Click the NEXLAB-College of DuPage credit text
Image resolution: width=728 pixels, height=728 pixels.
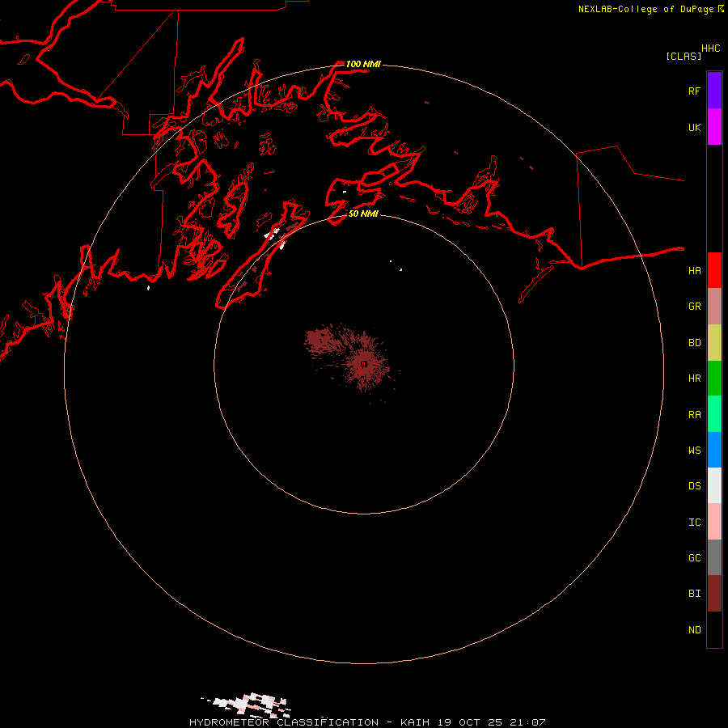(x=645, y=9)
